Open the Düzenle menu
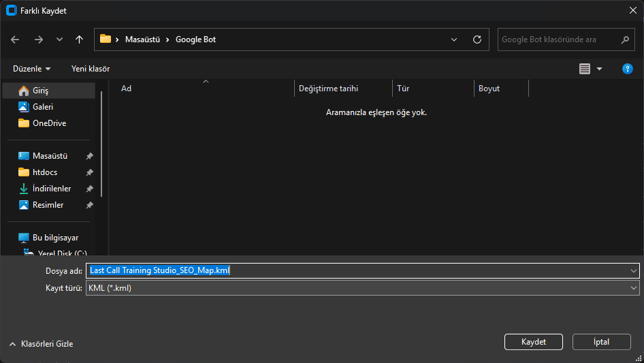The width and height of the screenshot is (644, 363). pos(31,69)
